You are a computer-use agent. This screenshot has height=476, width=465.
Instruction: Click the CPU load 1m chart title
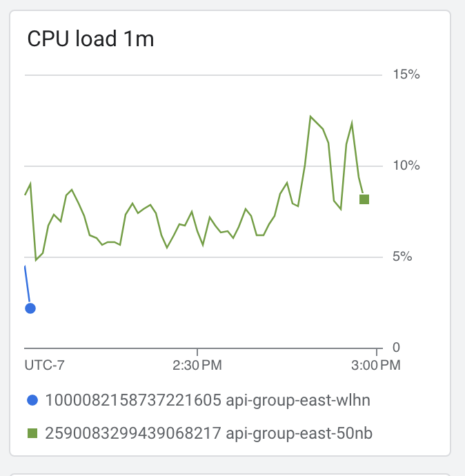coord(91,39)
